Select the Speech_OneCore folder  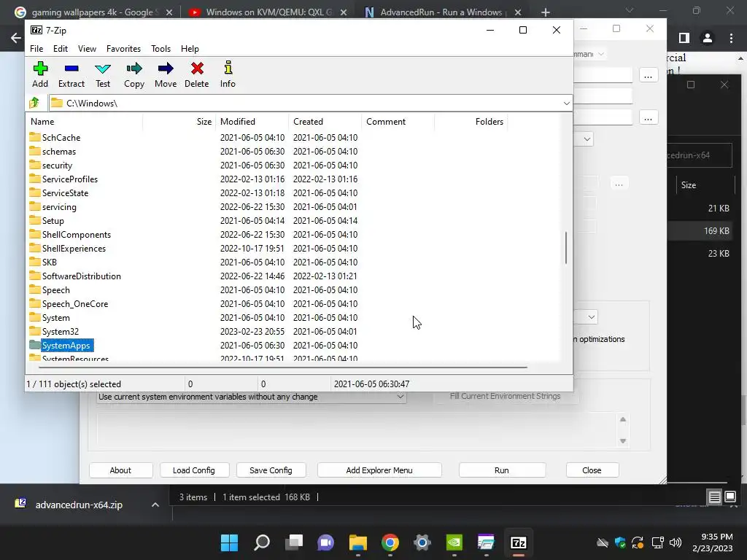click(75, 304)
